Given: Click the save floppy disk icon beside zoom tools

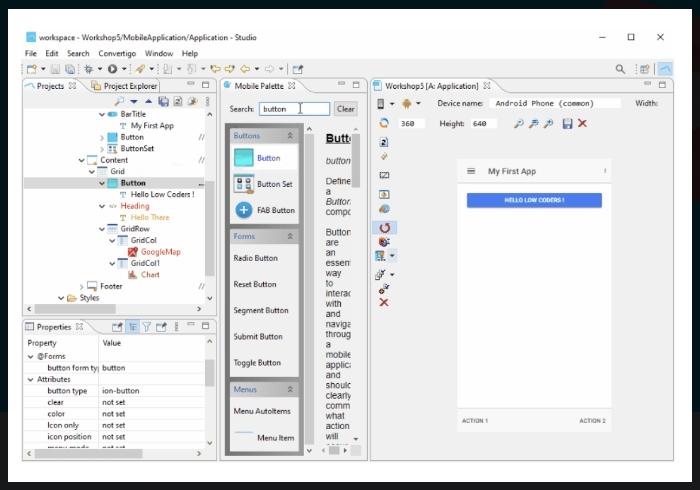Looking at the screenshot, I should [x=567, y=123].
